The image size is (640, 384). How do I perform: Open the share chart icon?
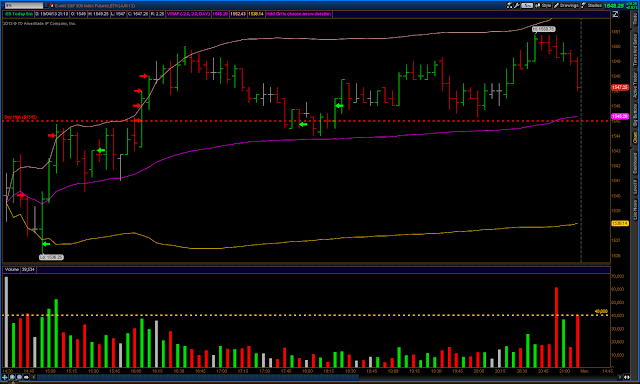point(509,5)
